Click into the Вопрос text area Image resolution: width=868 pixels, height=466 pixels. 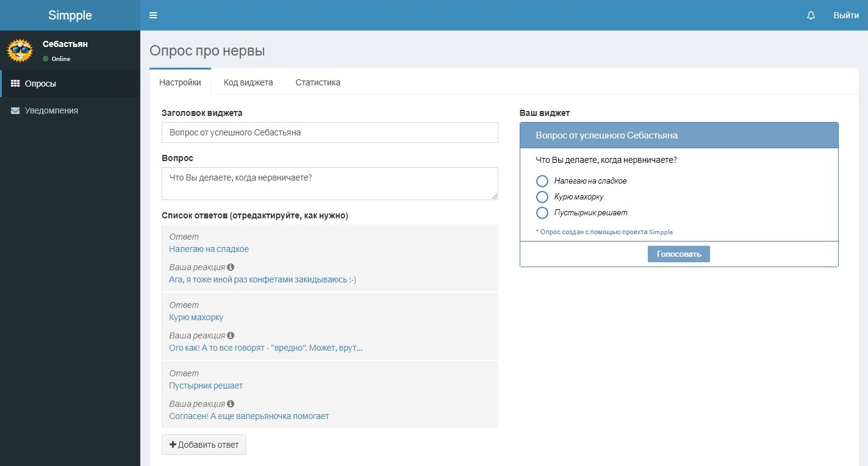(x=330, y=184)
